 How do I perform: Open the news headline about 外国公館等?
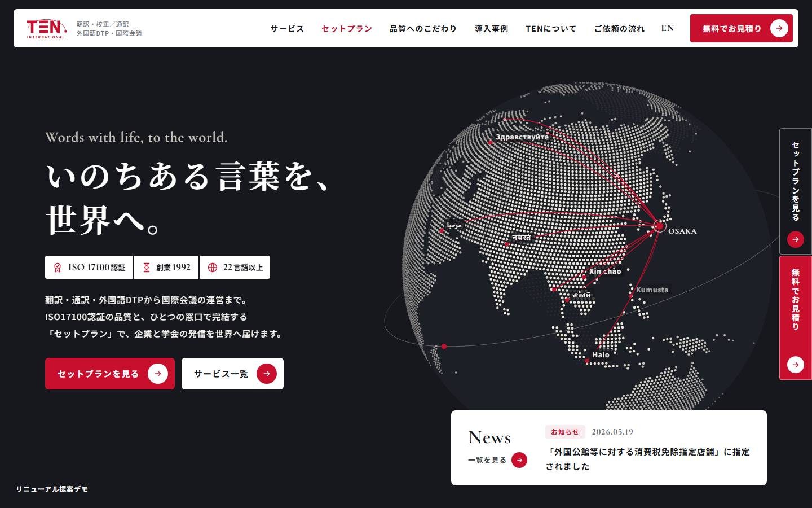click(x=648, y=459)
